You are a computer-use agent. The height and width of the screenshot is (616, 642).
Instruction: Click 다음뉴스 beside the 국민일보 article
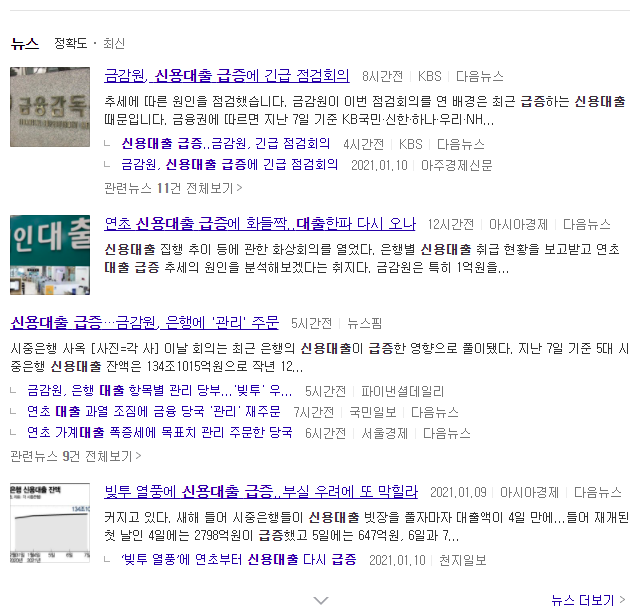coord(434,412)
